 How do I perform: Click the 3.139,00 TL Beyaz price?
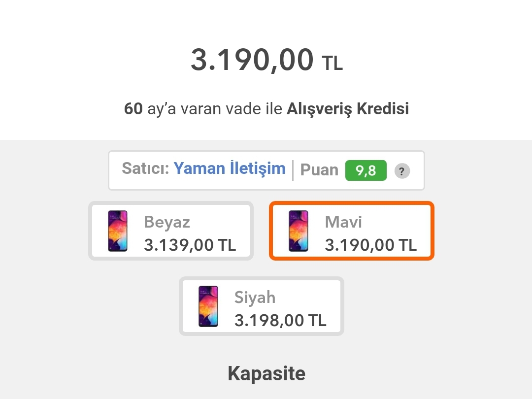[x=190, y=245]
